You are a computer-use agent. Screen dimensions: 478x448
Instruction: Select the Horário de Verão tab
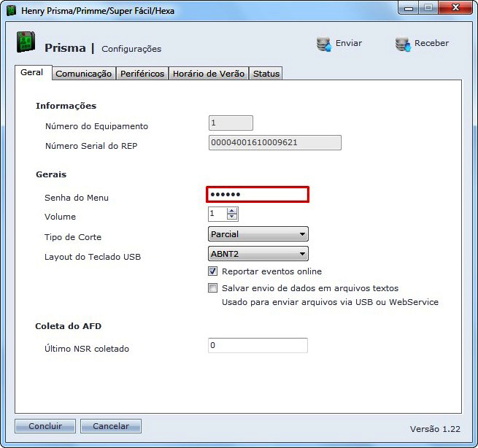208,74
